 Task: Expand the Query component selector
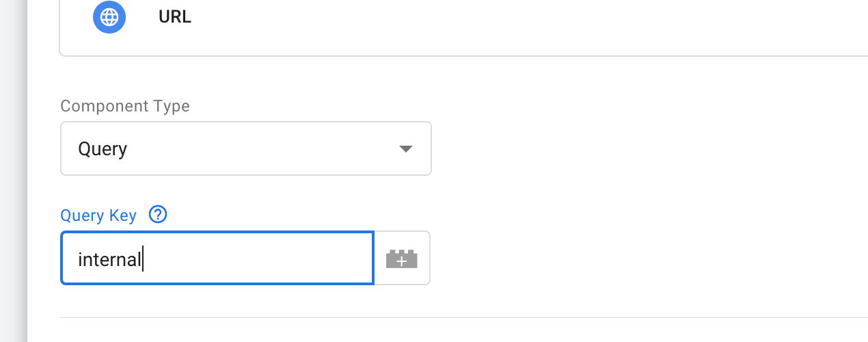coord(246,148)
